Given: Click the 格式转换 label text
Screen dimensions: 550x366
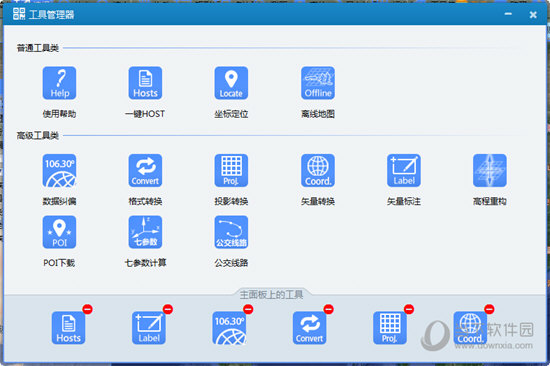Looking at the screenshot, I should [145, 201].
